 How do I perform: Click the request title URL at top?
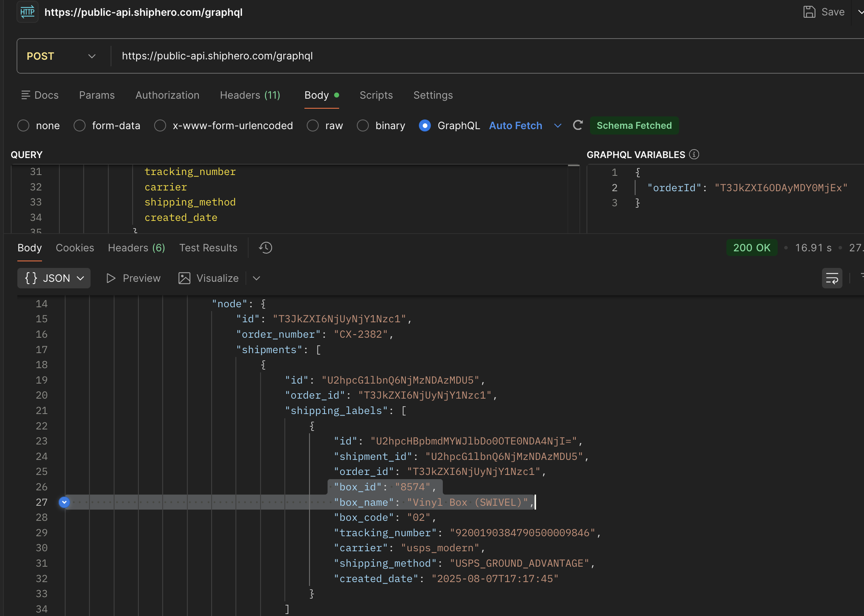143,12
